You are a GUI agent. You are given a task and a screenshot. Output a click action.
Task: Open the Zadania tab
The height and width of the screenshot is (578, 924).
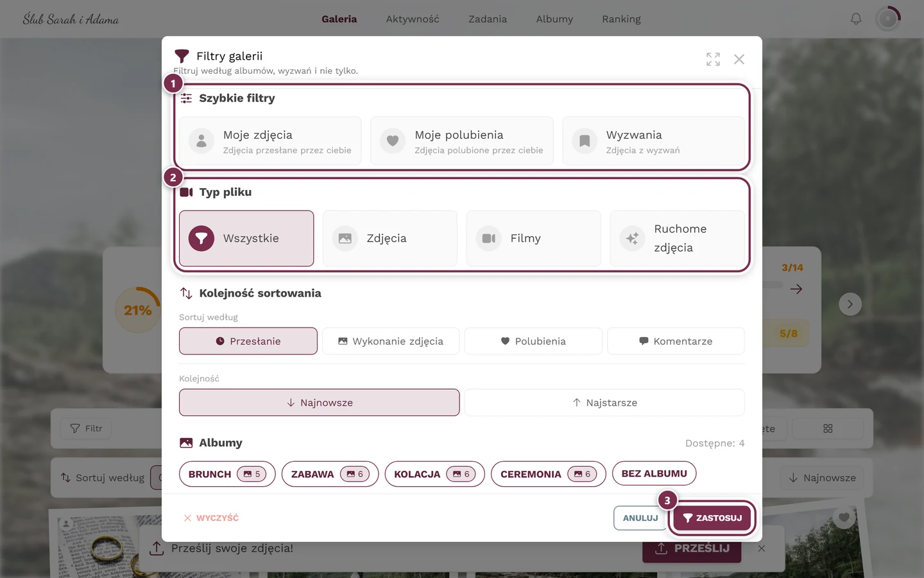488,19
